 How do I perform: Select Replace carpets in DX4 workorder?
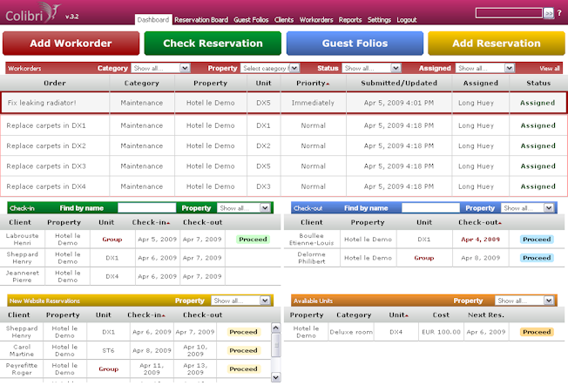point(284,186)
